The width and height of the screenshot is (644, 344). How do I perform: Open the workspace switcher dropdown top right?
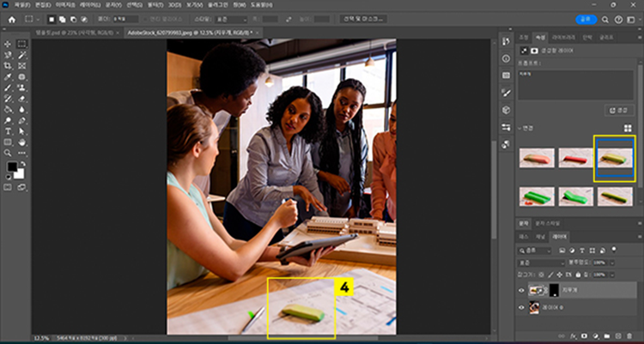click(630, 19)
